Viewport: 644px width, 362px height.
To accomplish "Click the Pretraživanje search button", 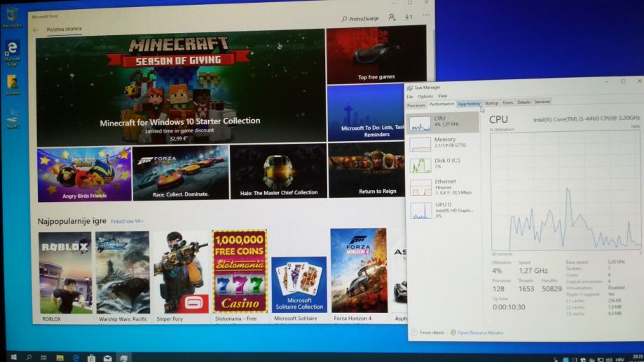I will (x=360, y=18).
